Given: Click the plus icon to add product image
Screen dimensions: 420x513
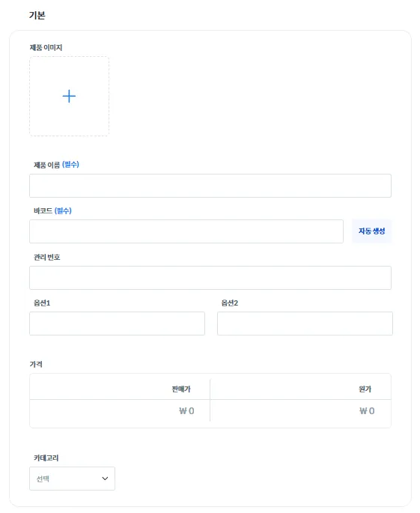Looking at the screenshot, I should 69,96.
